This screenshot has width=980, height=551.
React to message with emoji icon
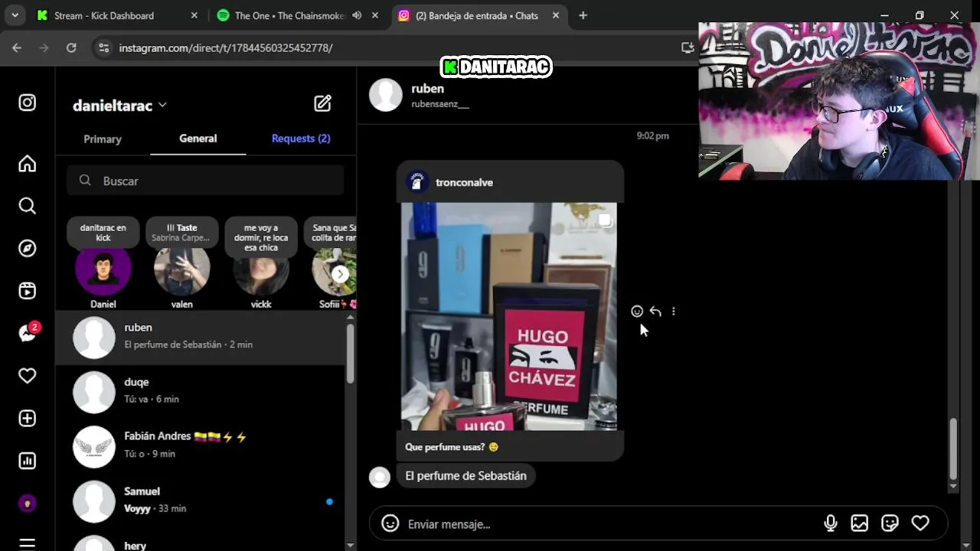pyautogui.click(x=636, y=311)
